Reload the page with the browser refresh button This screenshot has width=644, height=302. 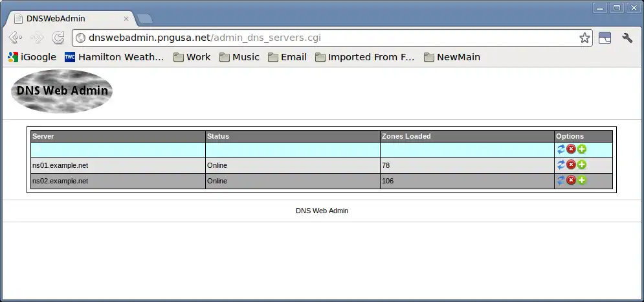pos(58,38)
